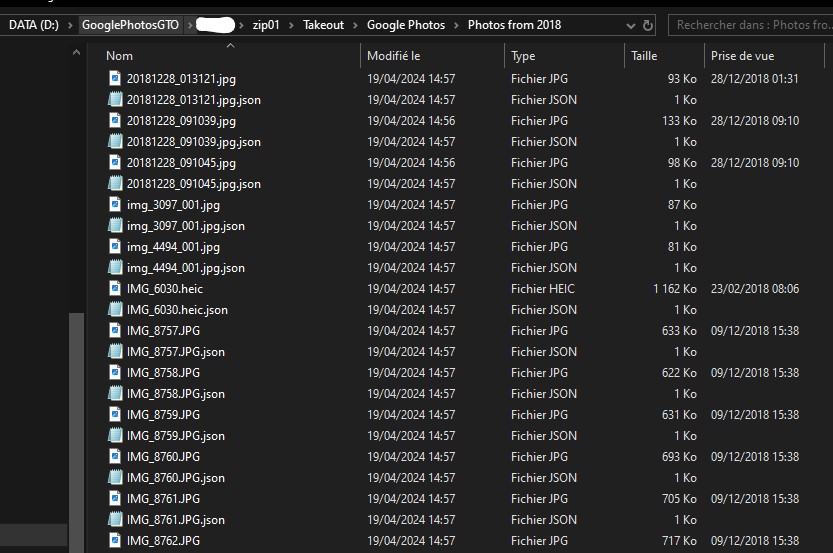Click the '1 162 Ko' size cell
833x553 pixels.
675,288
